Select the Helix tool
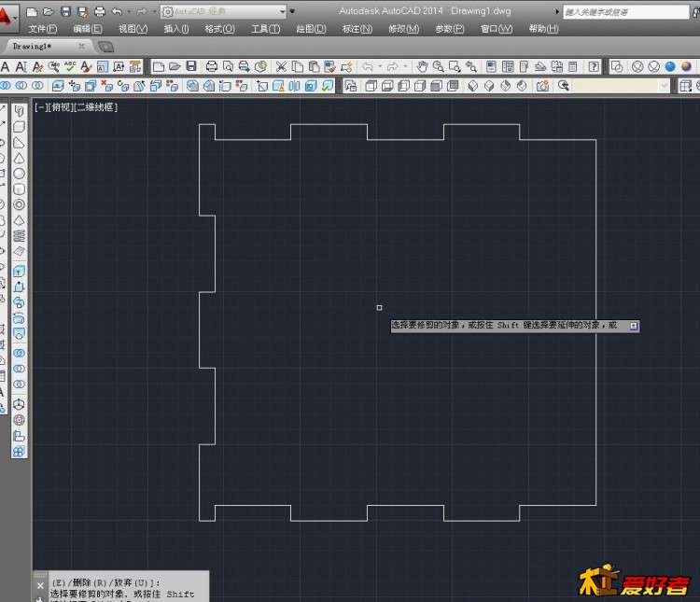 [x=19, y=235]
